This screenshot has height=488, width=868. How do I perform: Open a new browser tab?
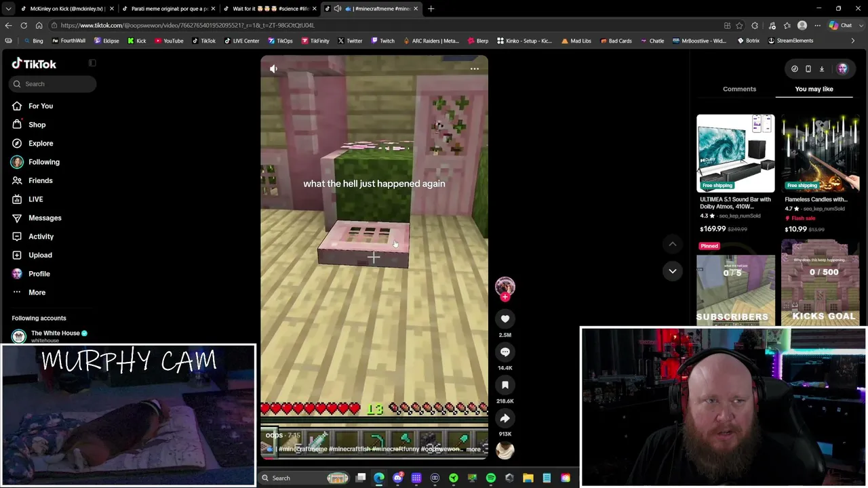tap(431, 9)
